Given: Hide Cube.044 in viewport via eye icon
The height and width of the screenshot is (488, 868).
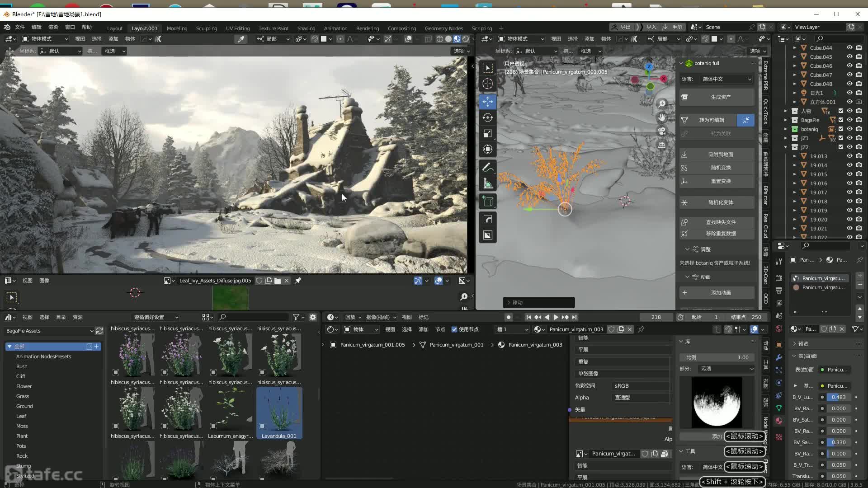Looking at the screenshot, I should coord(849,47).
